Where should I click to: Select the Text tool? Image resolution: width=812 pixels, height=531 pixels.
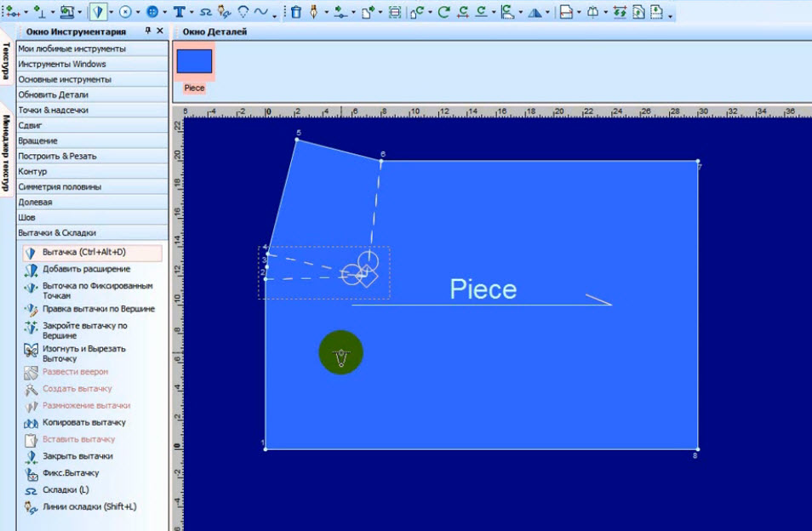180,11
